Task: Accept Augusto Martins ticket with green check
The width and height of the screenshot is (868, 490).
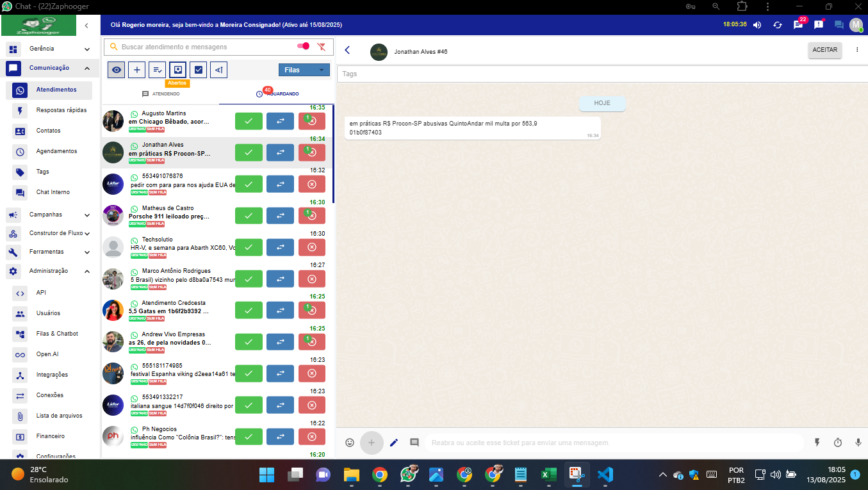Action: pyautogui.click(x=249, y=121)
